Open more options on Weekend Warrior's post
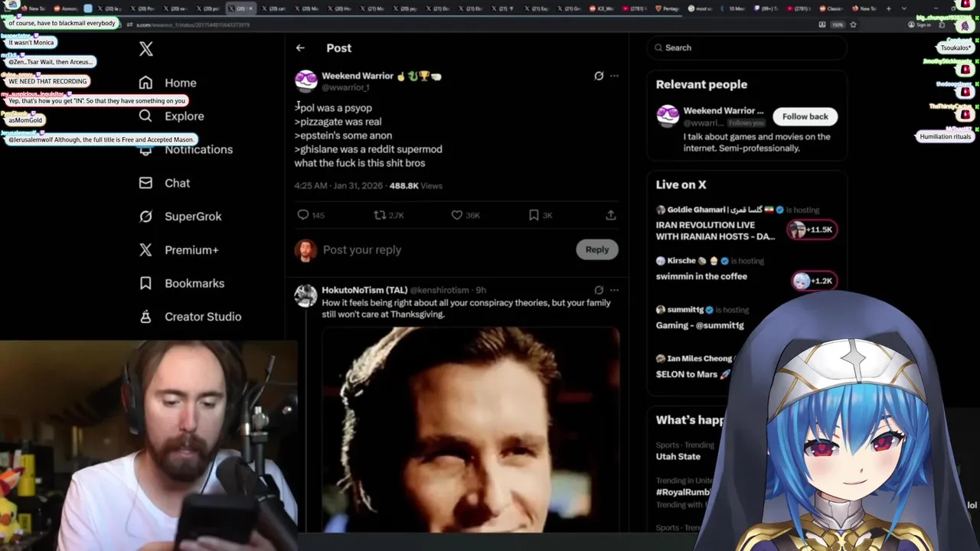The width and height of the screenshot is (980, 551). (x=614, y=76)
